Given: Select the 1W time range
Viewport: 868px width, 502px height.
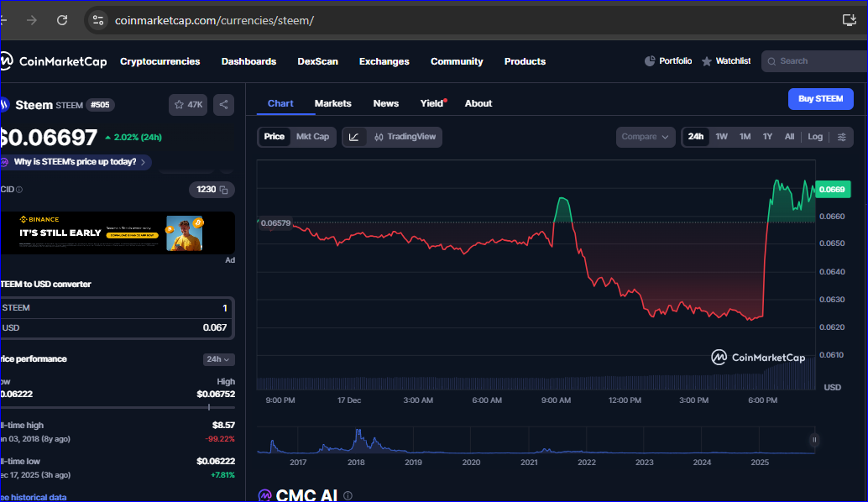Looking at the screenshot, I should pos(721,137).
